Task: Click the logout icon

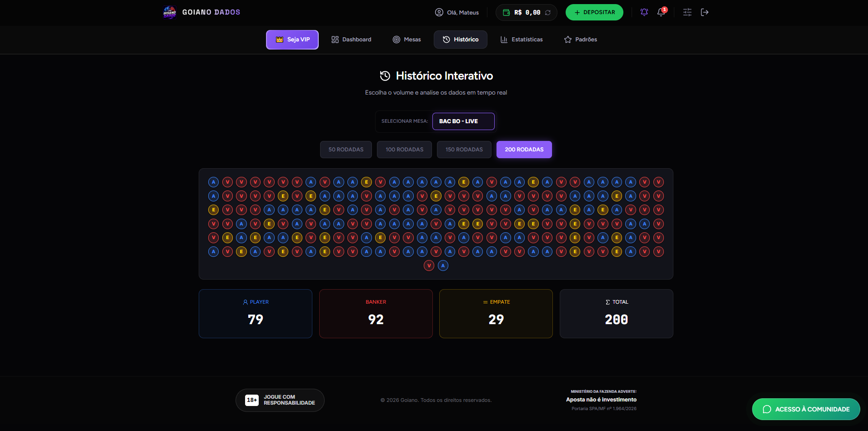Action: click(704, 12)
